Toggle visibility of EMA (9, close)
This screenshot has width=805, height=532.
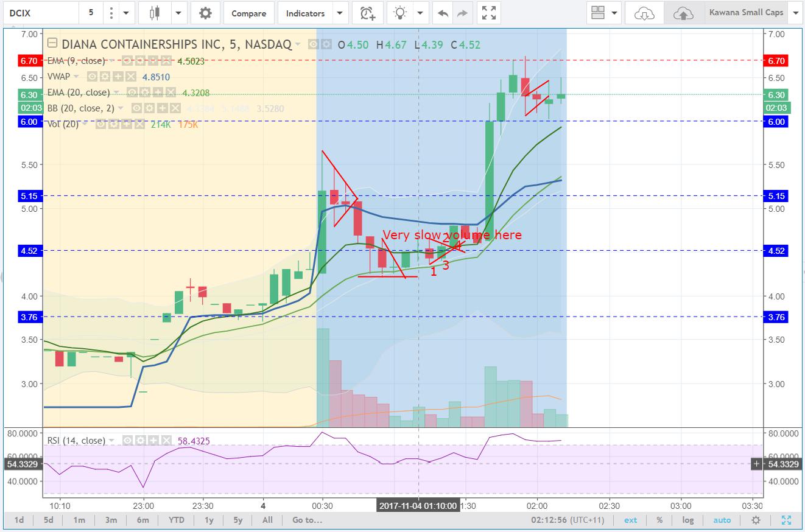(x=128, y=61)
